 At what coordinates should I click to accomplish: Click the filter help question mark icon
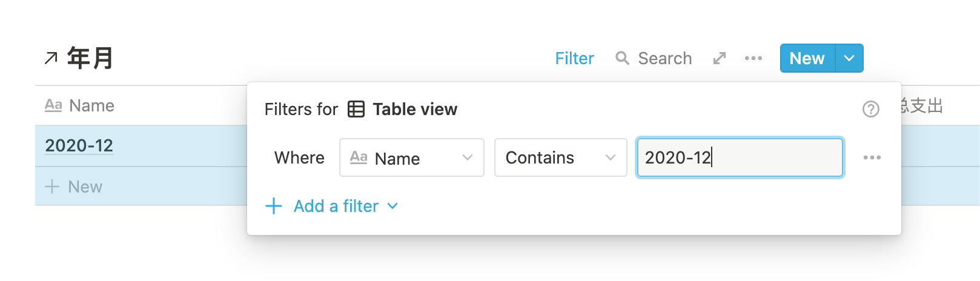click(x=871, y=109)
